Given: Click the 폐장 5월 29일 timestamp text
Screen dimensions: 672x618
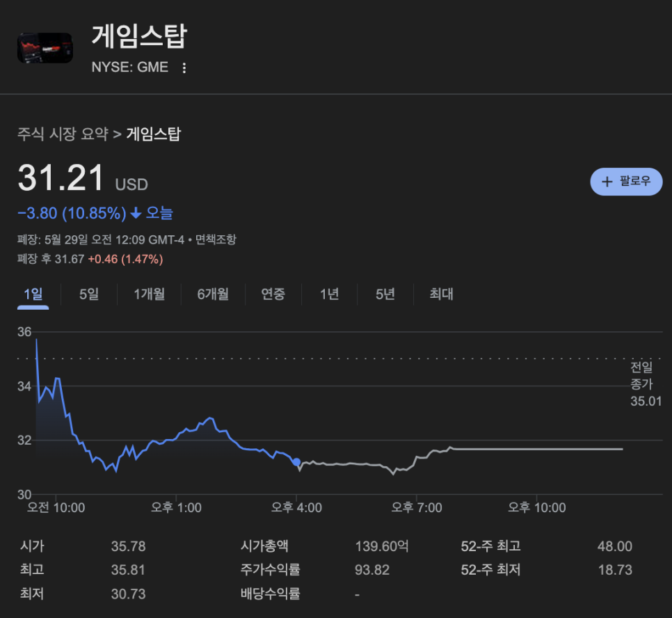Looking at the screenshot, I should tap(101, 239).
